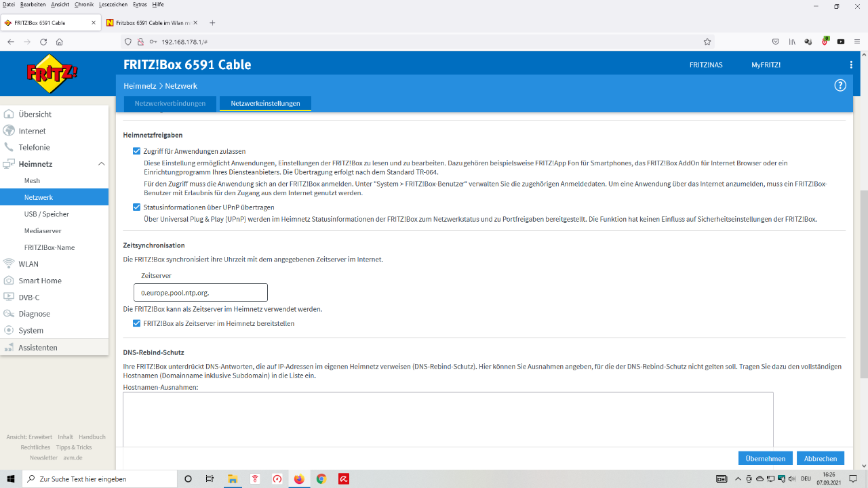
Task: Click the Übernehmen button
Action: tap(766, 459)
